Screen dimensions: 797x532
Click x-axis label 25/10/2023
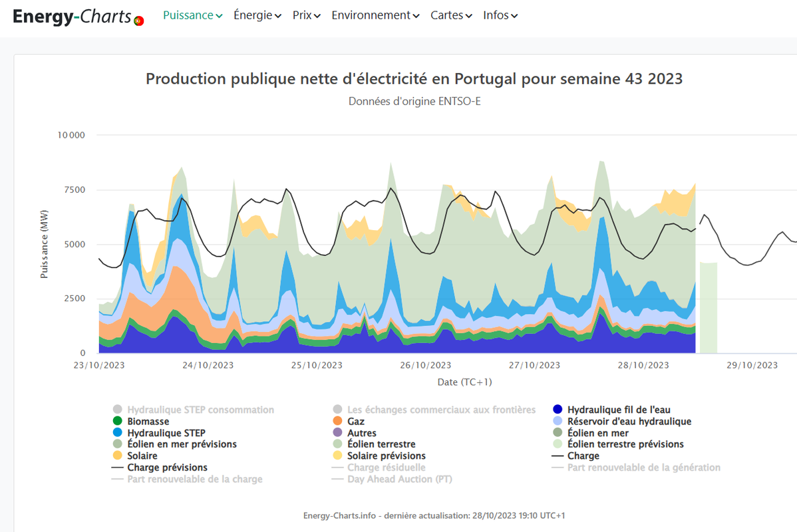[317, 365]
